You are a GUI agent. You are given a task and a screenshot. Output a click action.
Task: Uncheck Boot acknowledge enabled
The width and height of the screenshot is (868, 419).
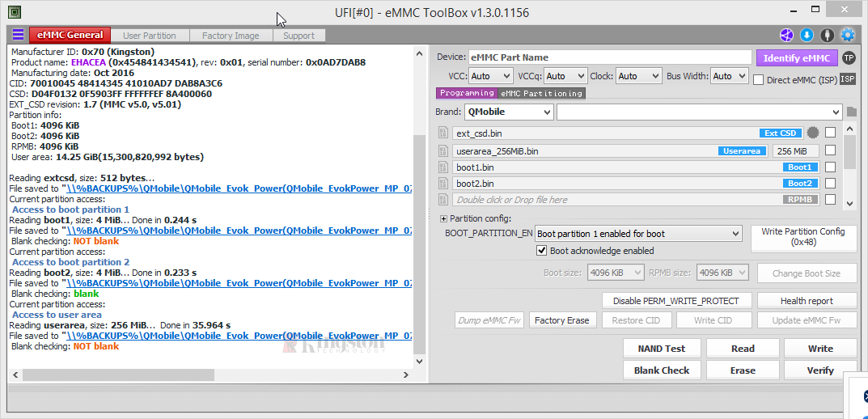click(542, 251)
